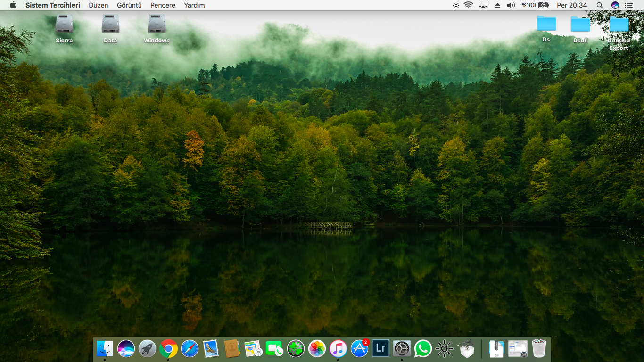Open WhatsApp from the dock
The image size is (644, 362).
point(423,349)
